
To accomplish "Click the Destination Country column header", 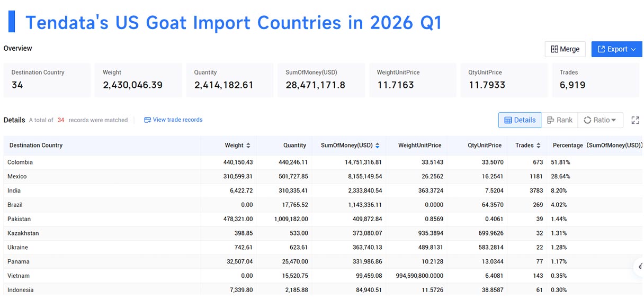I will pyautogui.click(x=36, y=146).
